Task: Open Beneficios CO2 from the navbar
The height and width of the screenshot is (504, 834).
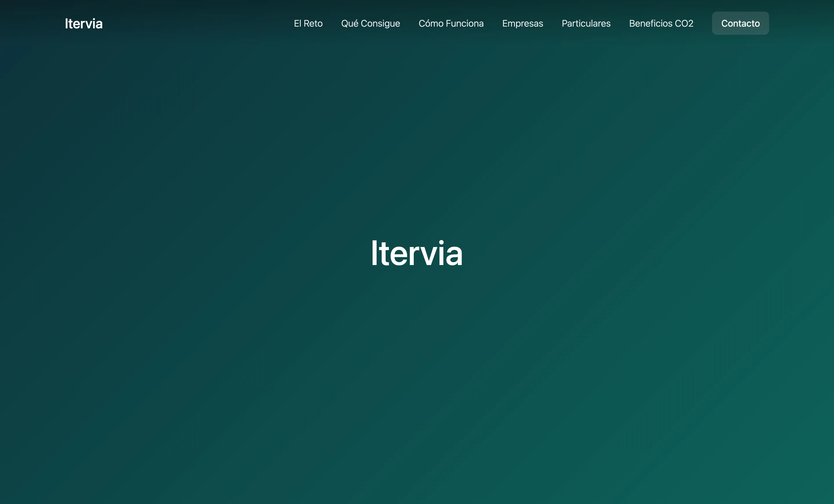Action: 661,23
